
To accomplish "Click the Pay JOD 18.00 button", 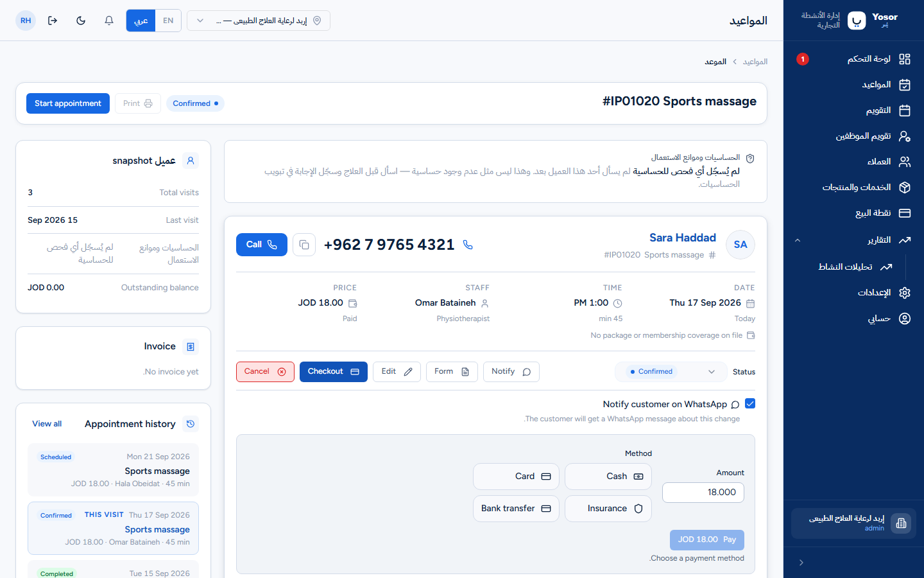I will coord(707,540).
